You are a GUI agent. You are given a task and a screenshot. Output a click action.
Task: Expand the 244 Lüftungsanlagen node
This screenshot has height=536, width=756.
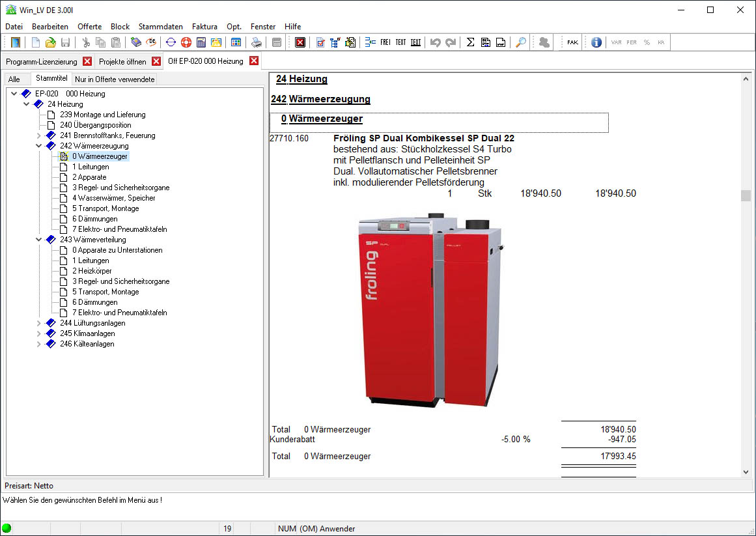[x=39, y=323]
